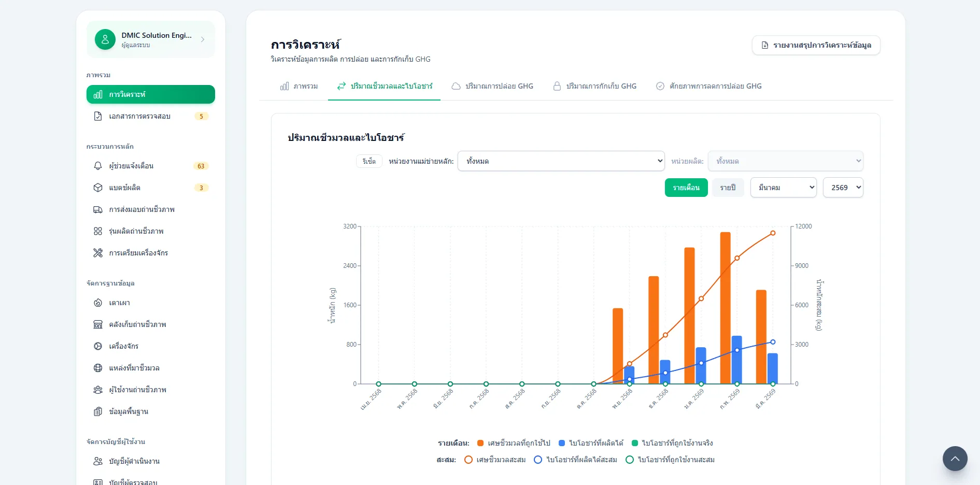The width and height of the screenshot is (980, 485).
Task: Open ผู้ช่วยแจ้งเตือน in the sidebar
Action: 151,166
